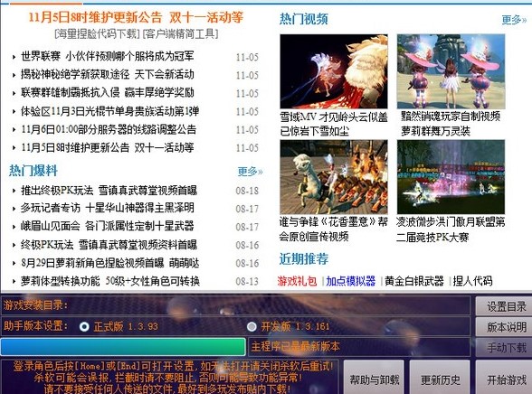Open news 揭秘神秘绝学新获取途径 天下会新活动
This screenshot has width=532, height=394.
[107, 74]
